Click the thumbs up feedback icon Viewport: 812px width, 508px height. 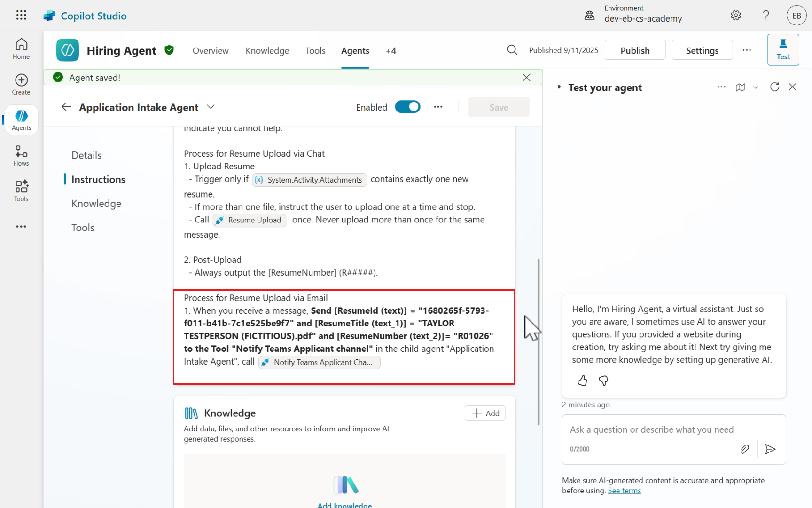pos(582,381)
